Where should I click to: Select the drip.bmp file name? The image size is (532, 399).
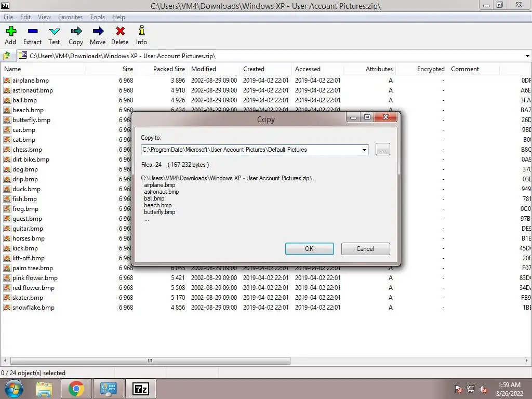(x=25, y=179)
